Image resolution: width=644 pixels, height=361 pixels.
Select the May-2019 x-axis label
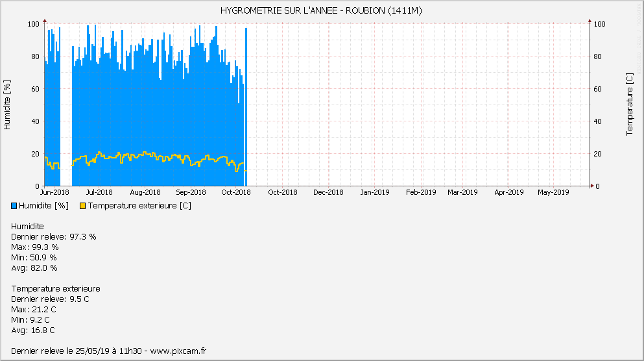[553, 192]
